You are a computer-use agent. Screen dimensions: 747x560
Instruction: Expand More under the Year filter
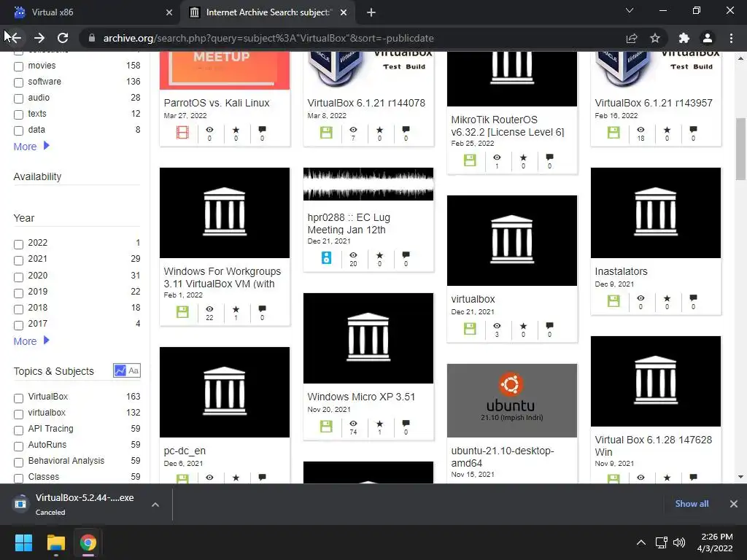click(31, 341)
